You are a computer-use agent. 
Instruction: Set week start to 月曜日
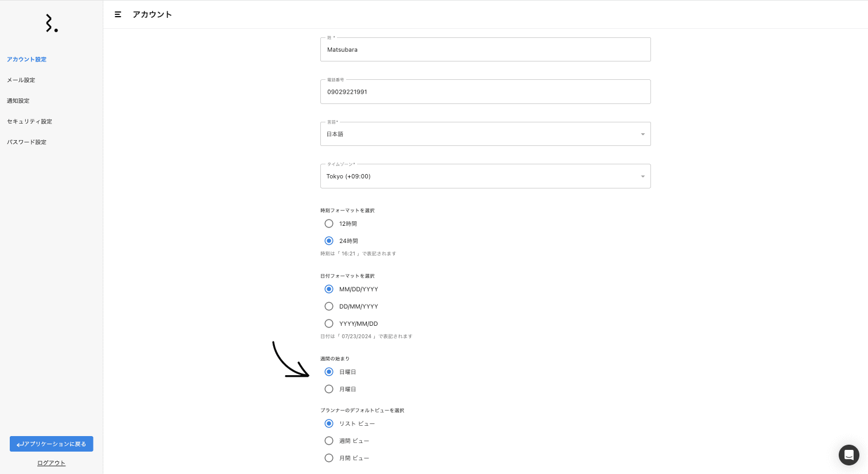tap(329, 389)
